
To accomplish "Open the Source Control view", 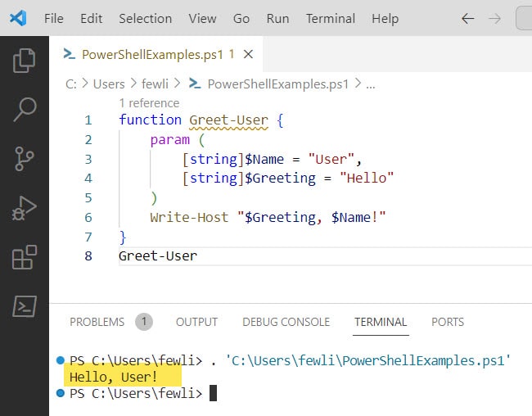I will [x=24, y=159].
